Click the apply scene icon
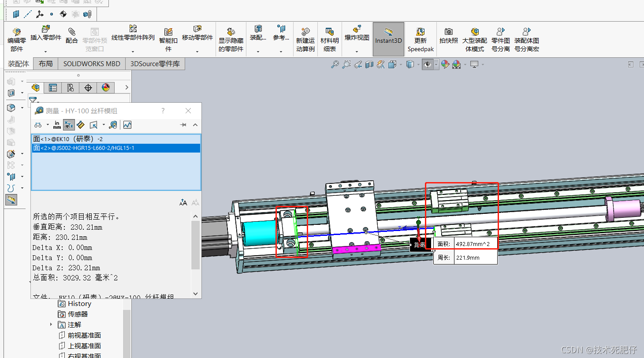Image resolution: width=644 pixels, height=358 pixels. point(456,64)
